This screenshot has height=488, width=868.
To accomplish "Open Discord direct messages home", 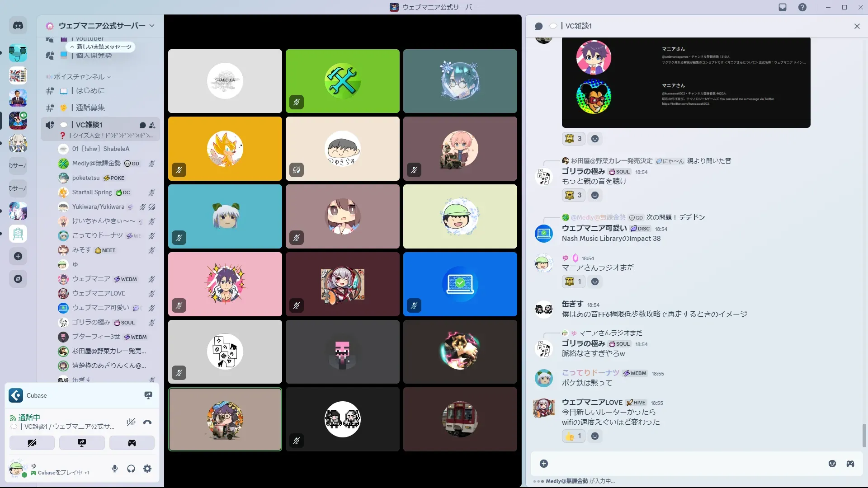I will [18, 26].
